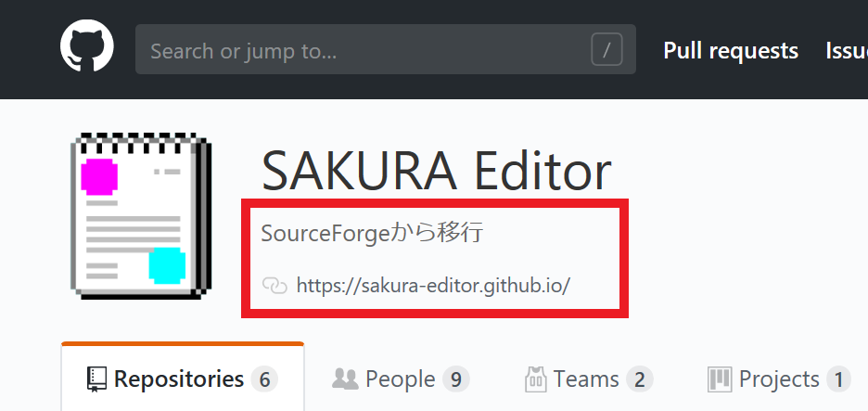The image size is (868, 411).
Task: Click the Projects count badge 1
Action: click(x=838, y=379)
